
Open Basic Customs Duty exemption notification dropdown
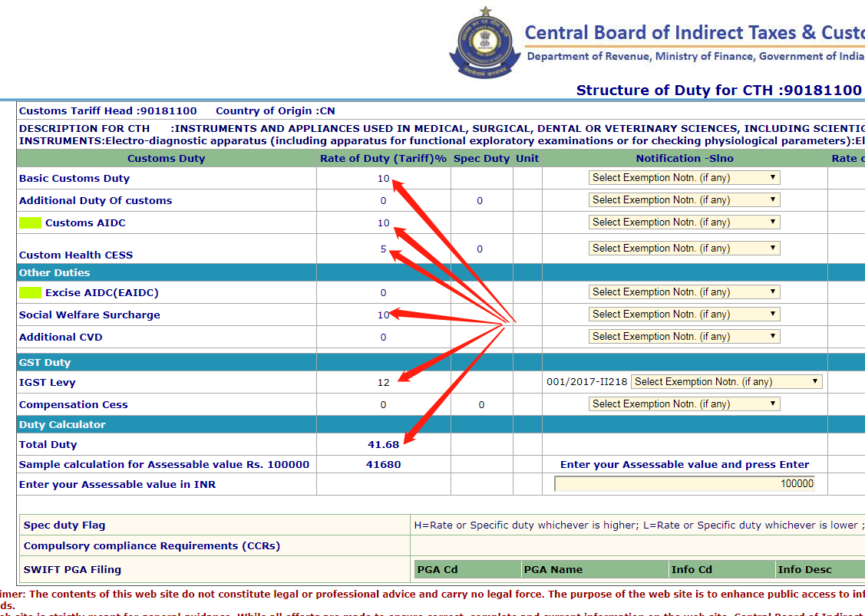tap(684, 177)
